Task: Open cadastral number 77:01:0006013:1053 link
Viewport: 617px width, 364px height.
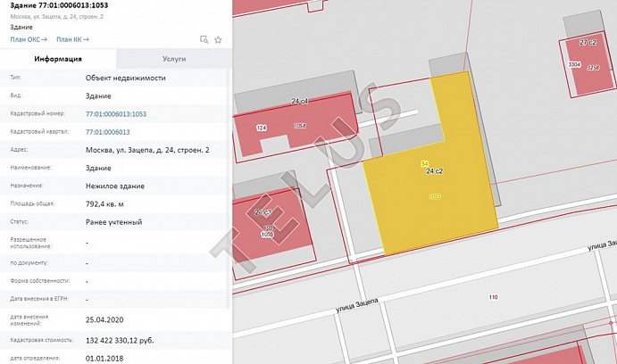Action: click(x=116, y=114)
